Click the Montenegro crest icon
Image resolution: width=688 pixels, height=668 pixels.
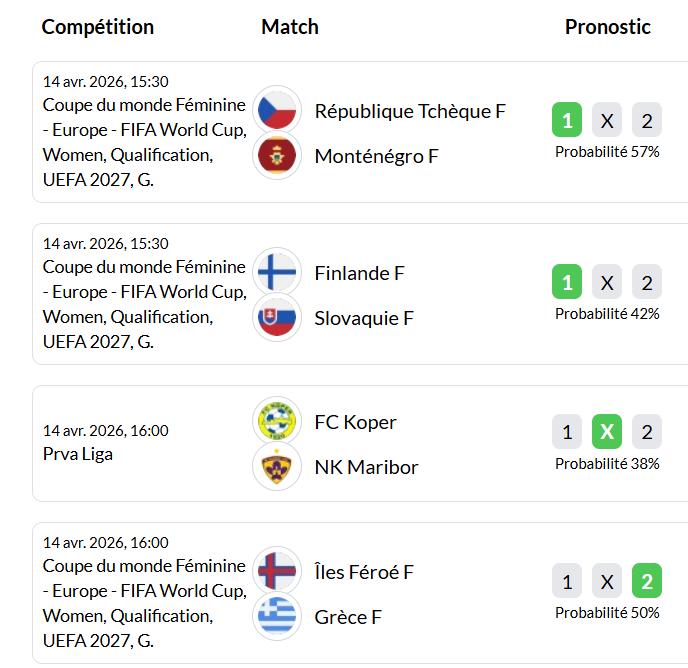click(277, 156)
